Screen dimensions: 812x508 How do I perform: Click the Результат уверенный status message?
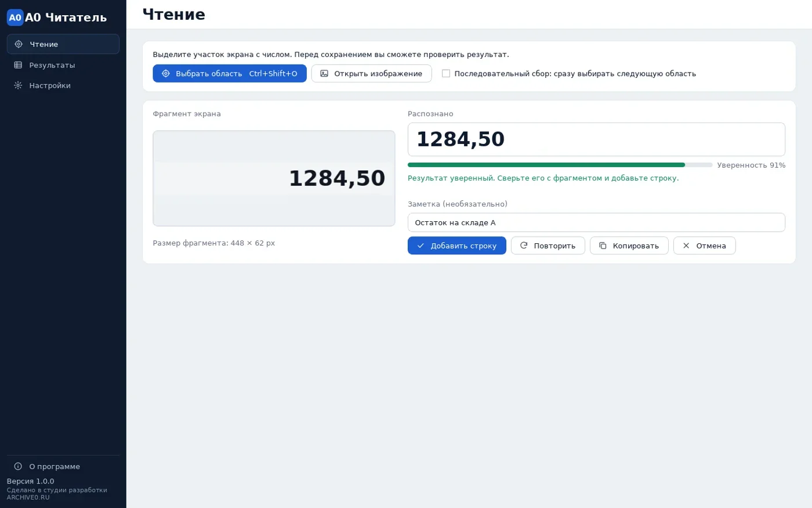543,178
